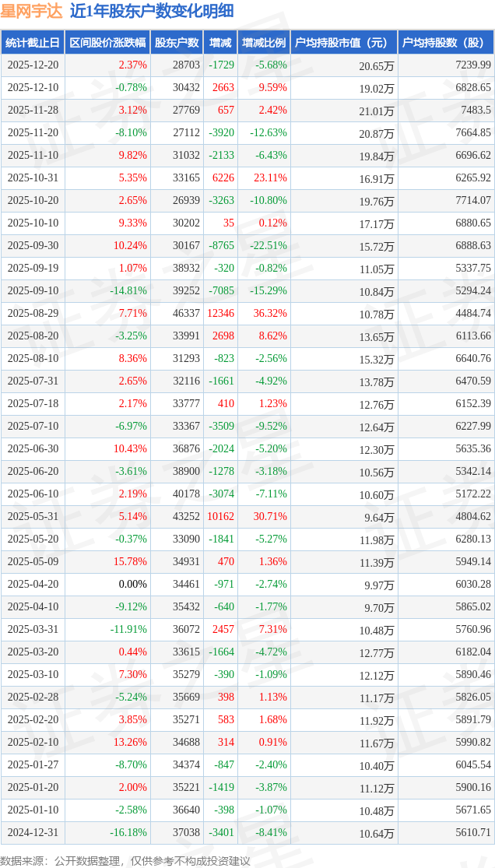Click the 2025-06-30 date cell

tap(33, 449)
